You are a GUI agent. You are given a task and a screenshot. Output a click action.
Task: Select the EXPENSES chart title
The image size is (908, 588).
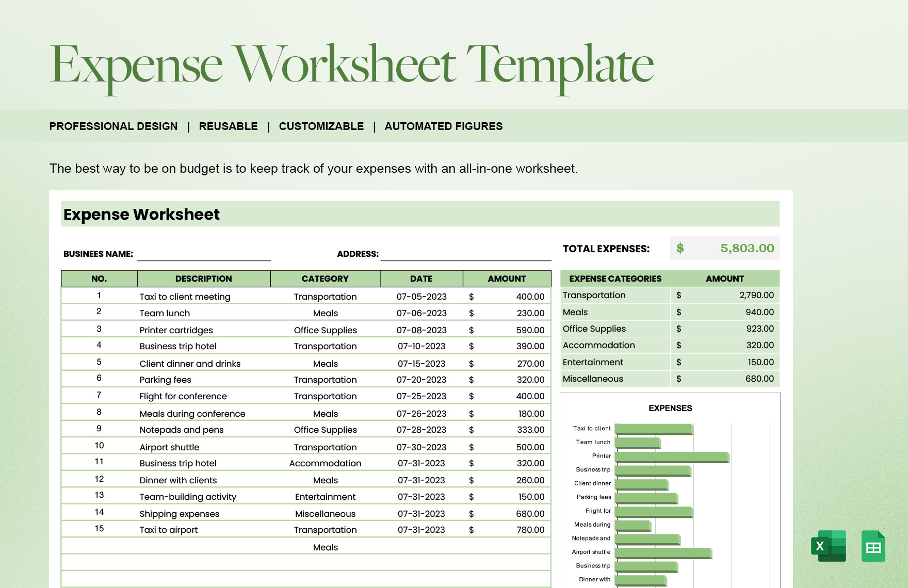670,407
